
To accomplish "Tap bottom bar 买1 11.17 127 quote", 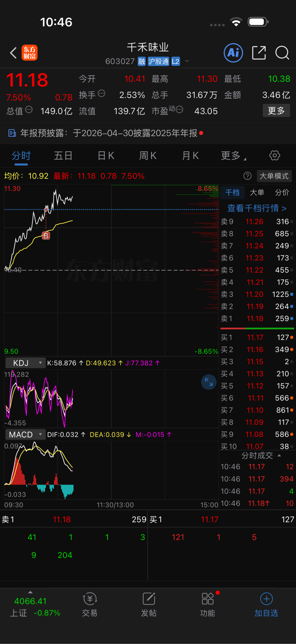I will [222, 519].
